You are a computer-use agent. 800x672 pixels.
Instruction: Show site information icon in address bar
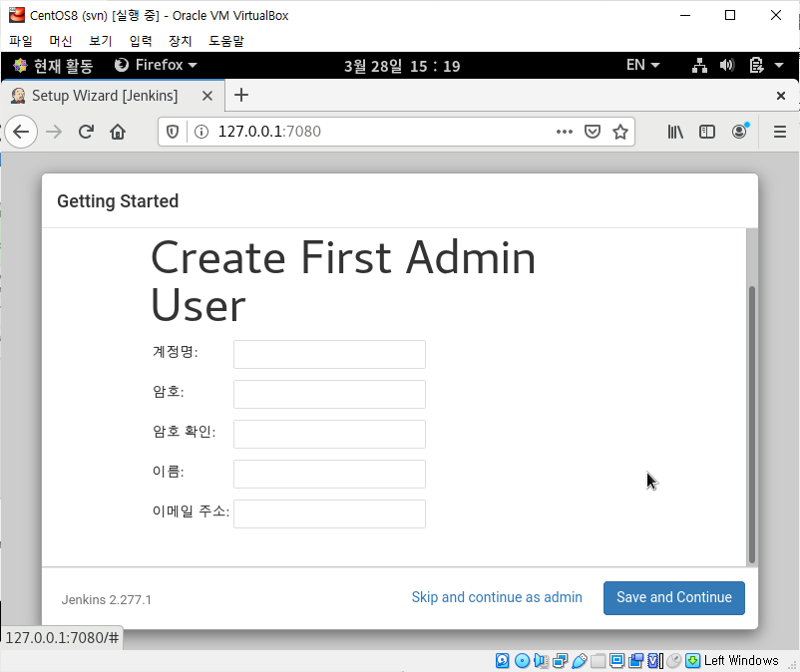(x=201, y=132)
